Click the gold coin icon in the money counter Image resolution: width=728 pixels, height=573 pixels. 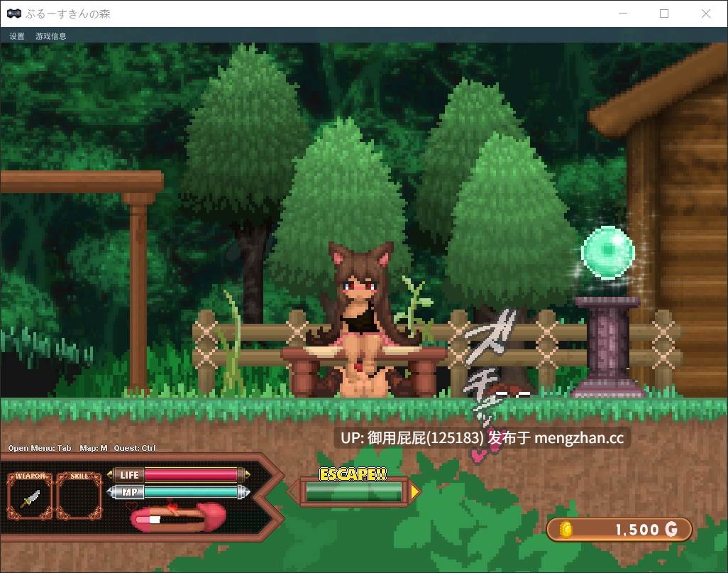(566, 529)
